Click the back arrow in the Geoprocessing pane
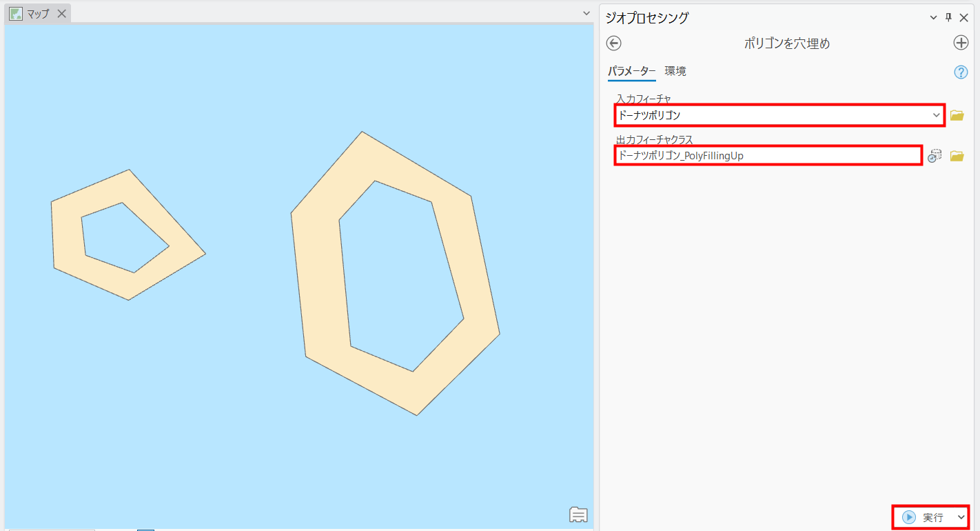The width and height of the screenshot is (980, 531). pos(613,43)
